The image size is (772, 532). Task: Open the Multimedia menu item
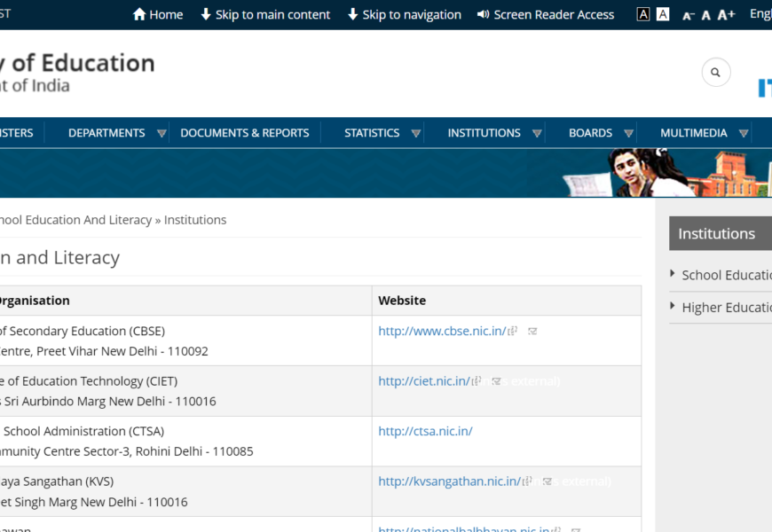(693, 133)
